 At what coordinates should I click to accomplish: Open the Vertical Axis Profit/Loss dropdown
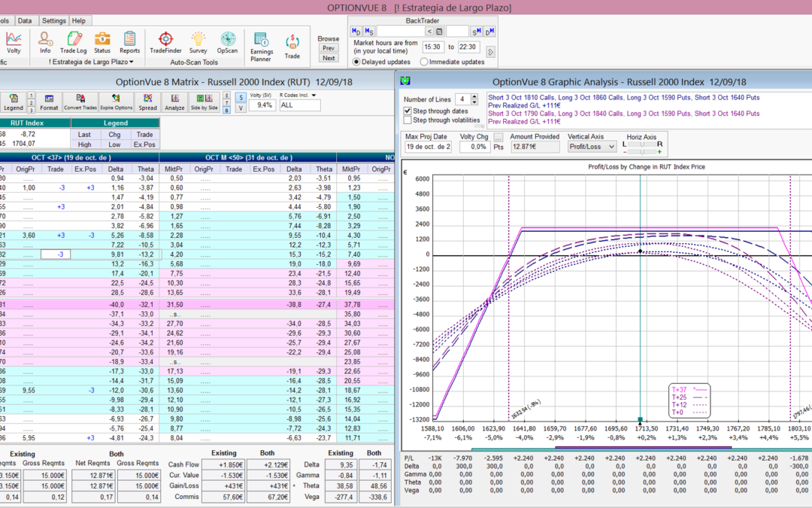coord(592,147)
